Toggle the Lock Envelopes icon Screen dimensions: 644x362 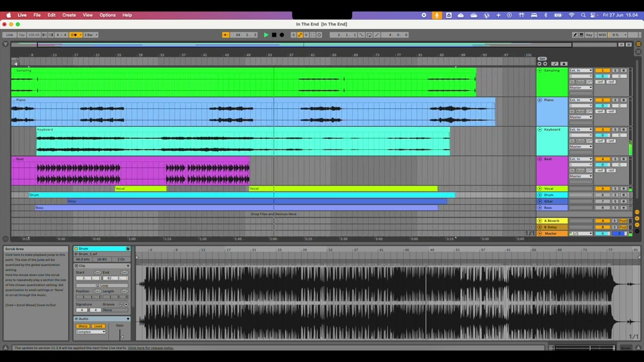pyautogui.click(x=563, y=64)
